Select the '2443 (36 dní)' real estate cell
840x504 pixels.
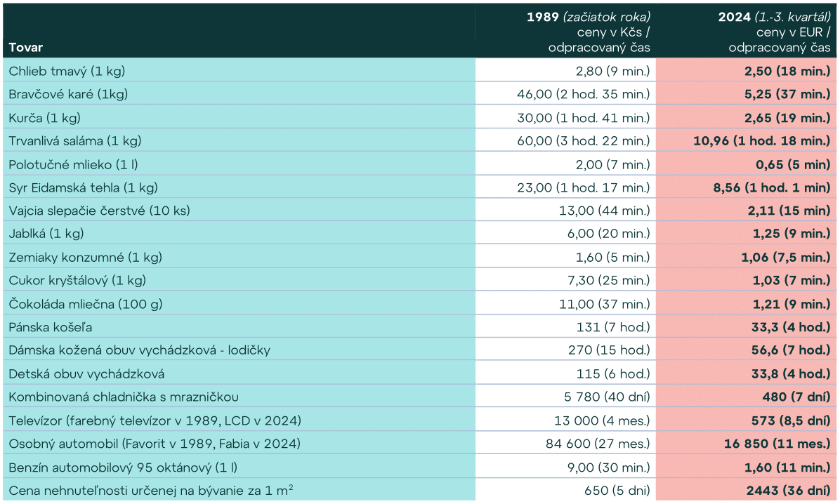[785, 490]
